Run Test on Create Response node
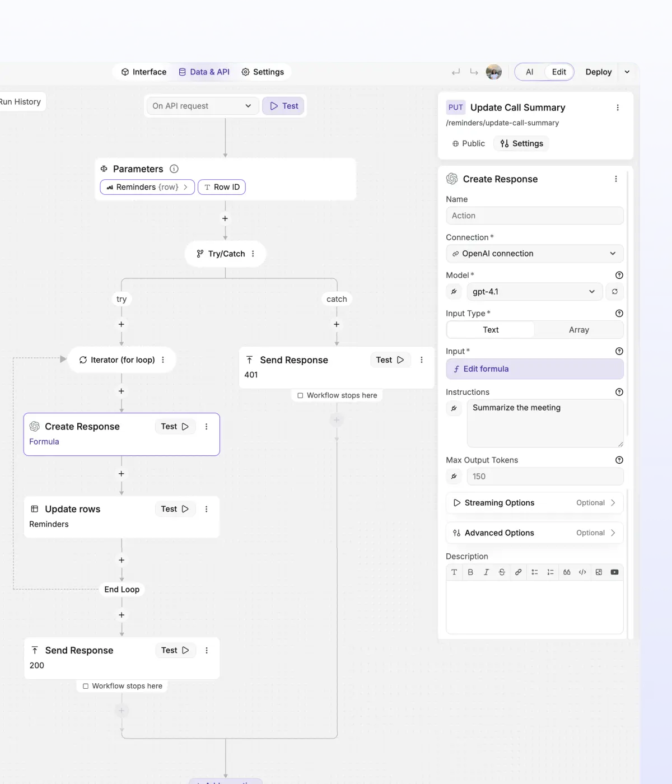The image size is (672, 784). pos(175,426)
